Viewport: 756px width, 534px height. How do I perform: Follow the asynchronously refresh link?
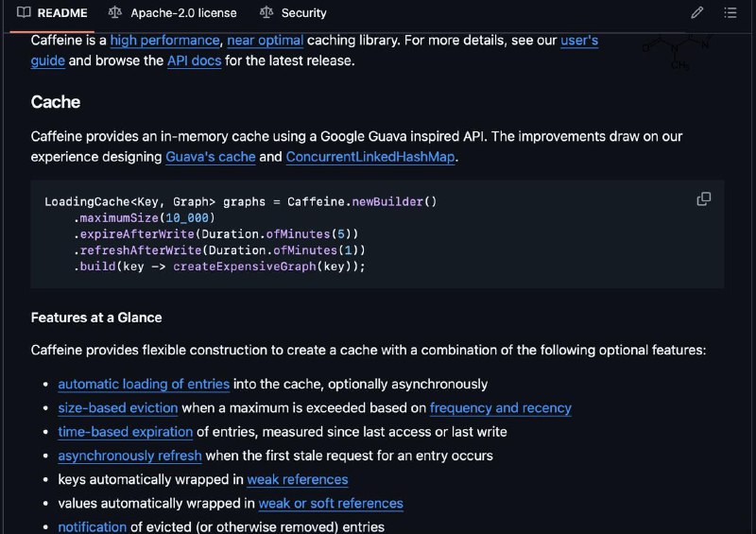tap(129, 456)
